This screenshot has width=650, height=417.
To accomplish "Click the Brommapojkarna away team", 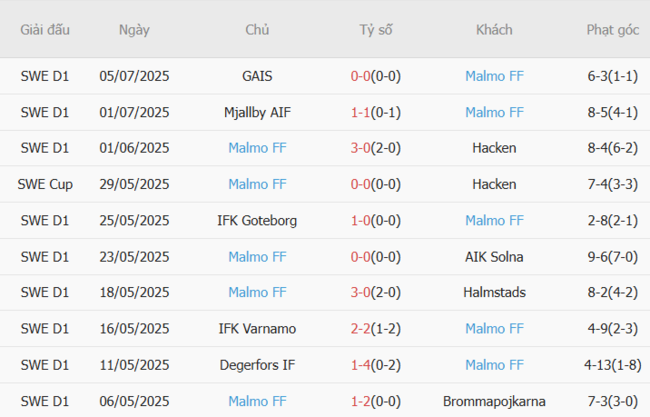I will tap(494, 400).
